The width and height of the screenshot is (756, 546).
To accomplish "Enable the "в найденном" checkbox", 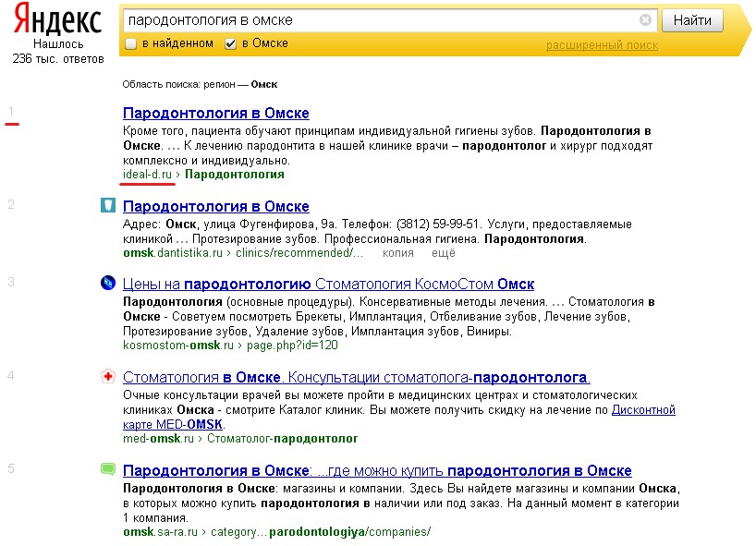I will [130, 43].
